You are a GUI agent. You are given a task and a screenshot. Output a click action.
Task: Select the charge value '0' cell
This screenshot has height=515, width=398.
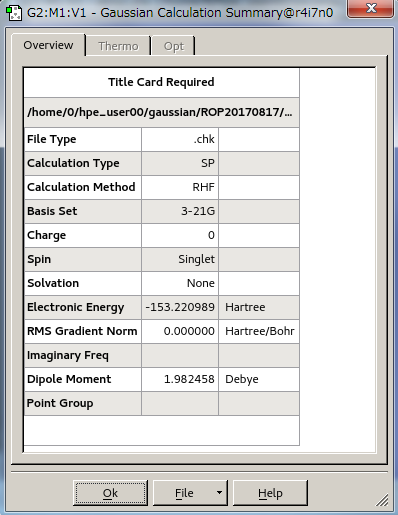coord(180,235)
